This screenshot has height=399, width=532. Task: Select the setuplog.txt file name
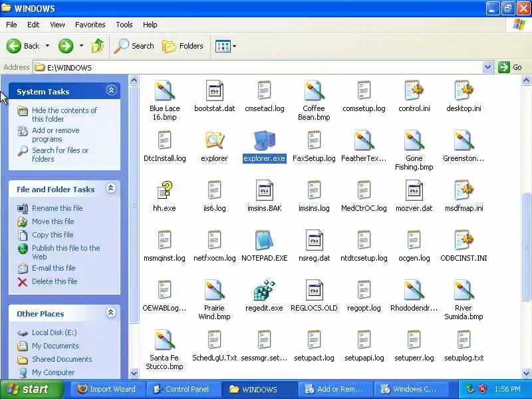(464, 358)
